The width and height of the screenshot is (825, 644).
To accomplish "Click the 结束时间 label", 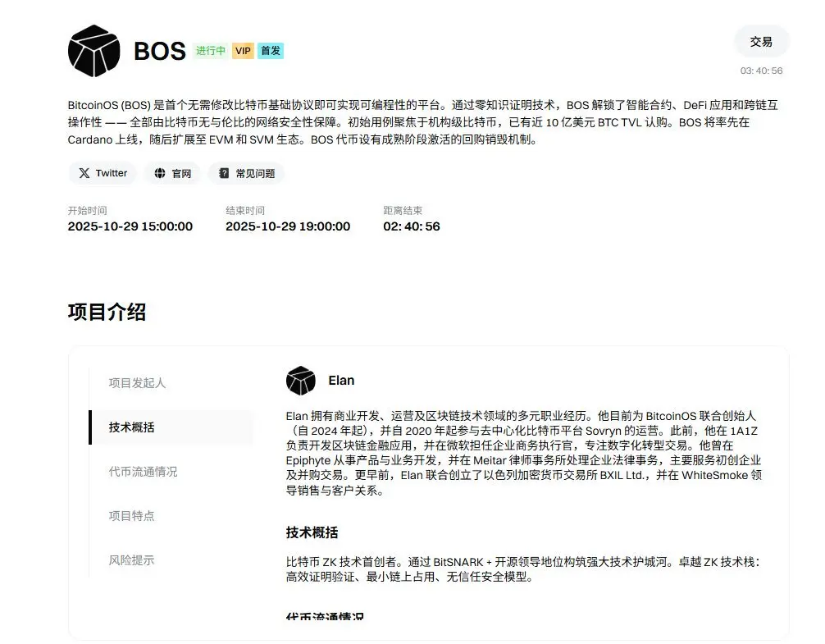I will tap(245, 211).
